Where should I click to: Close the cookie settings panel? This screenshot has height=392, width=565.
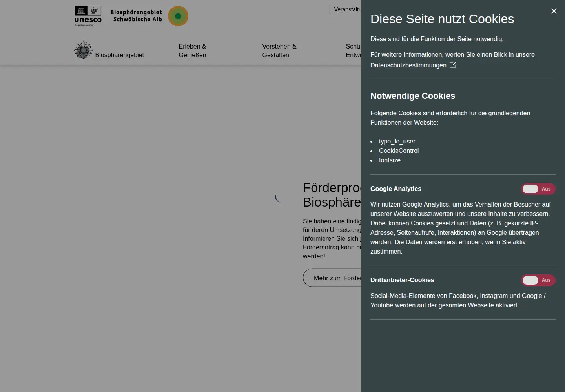pyautogui.click(x=554, y=11)
